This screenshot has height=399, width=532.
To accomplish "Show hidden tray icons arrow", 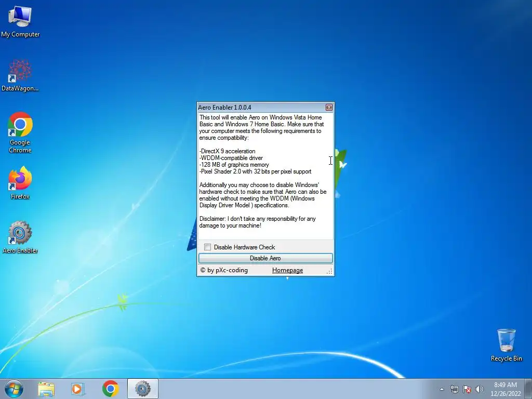I will point(442,389).
